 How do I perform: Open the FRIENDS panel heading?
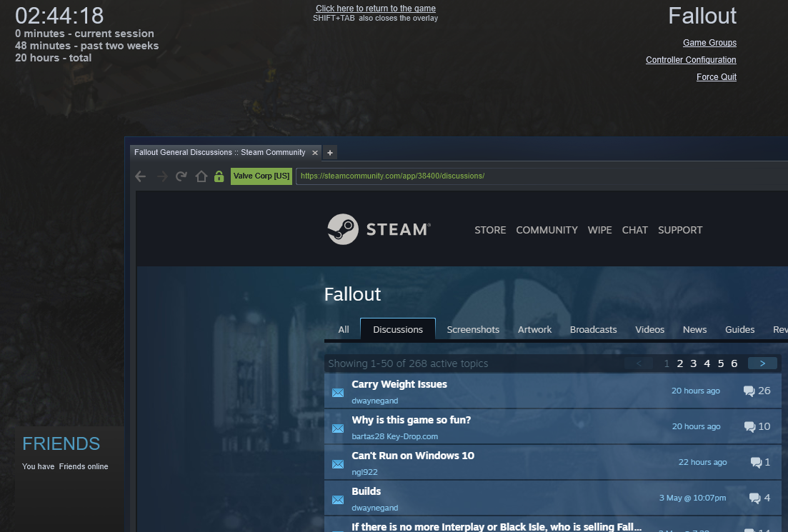(x=61, y=444)
